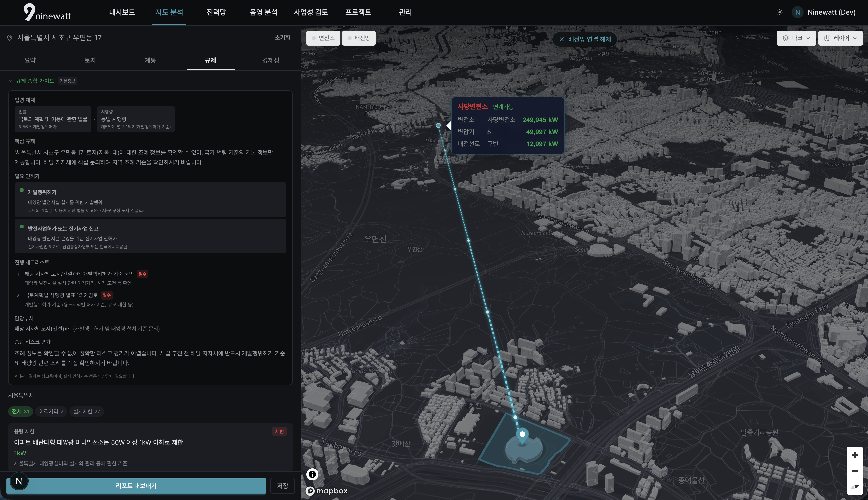Open 관리 menu
This screenshot has height=500, width=868.
[405, 12]
